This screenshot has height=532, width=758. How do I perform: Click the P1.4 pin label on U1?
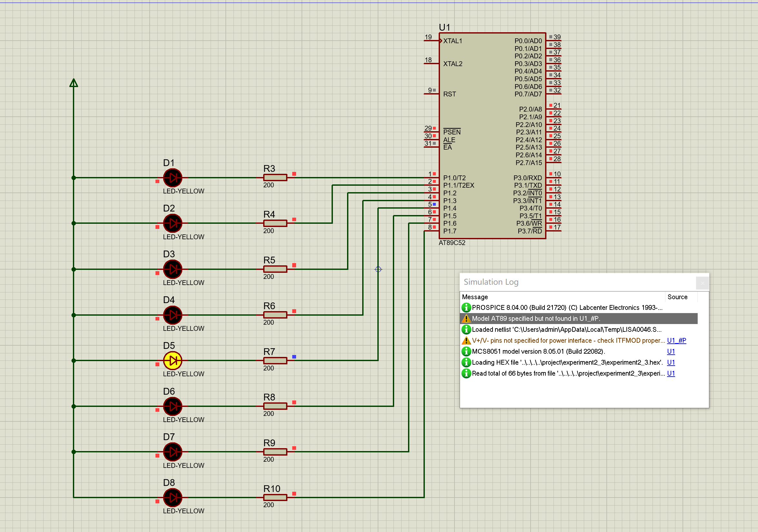tap(450, 208)
